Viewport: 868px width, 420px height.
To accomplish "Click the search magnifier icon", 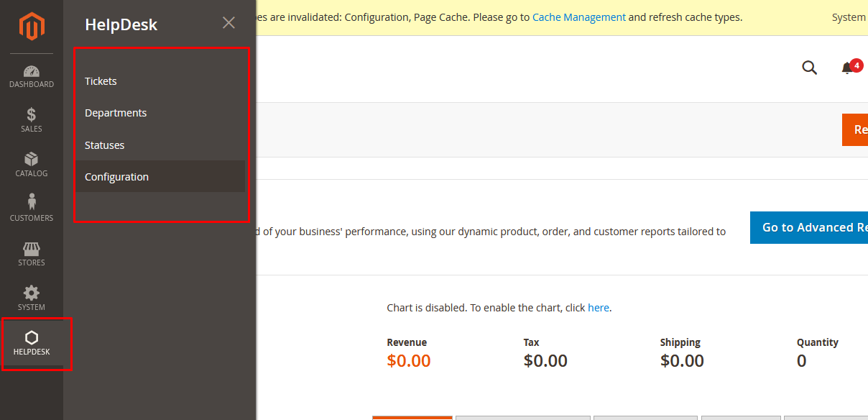I will (x=809, y=68).
